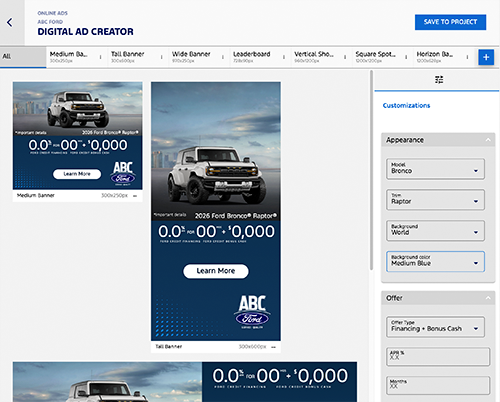The image size is (500, 402).
Task: Click the Customizations heading link
Action: click(x=406, y=106)
